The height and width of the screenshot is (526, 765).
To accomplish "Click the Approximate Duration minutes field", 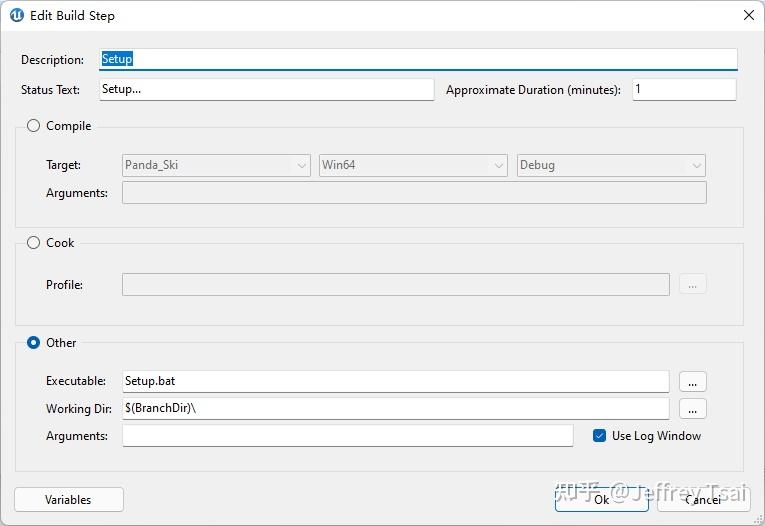I will (684, 89).
